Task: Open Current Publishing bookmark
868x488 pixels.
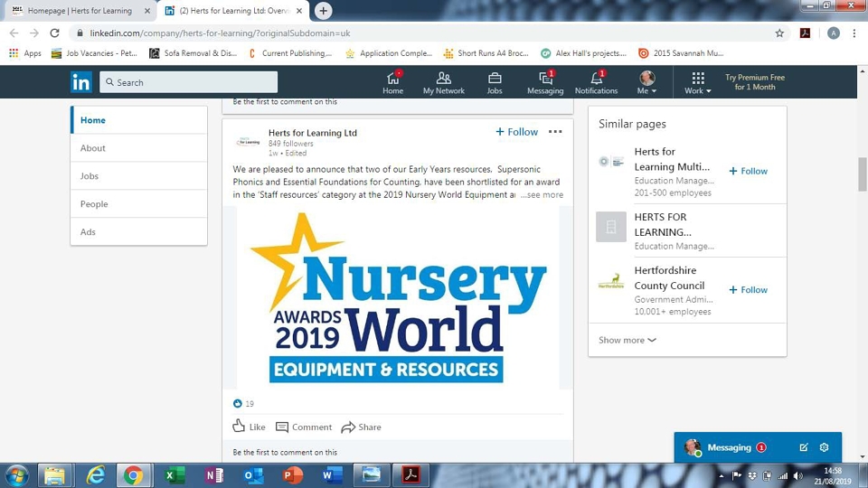Action: pyautogui.click(x=290, y=53)
